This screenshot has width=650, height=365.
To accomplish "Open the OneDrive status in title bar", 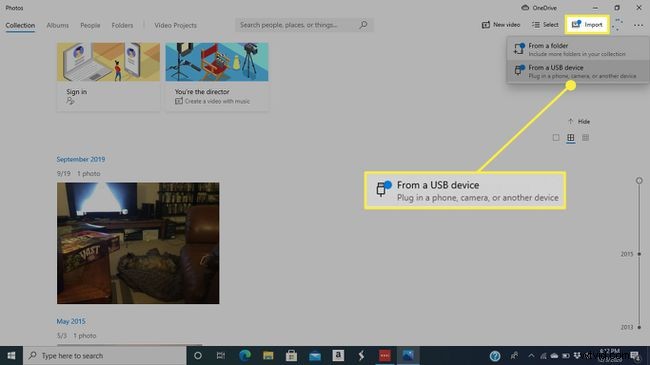I will pos(539,8).
